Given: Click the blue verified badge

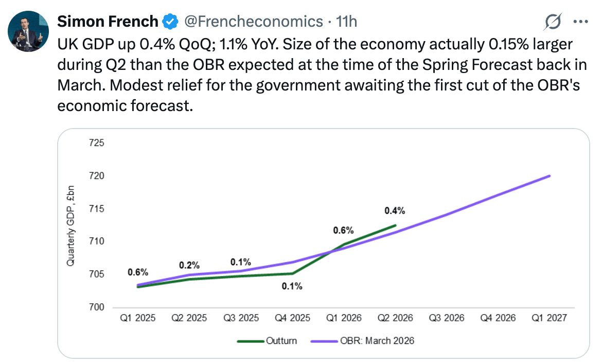Looking at the screenshot, I should [x=170, y=22].
